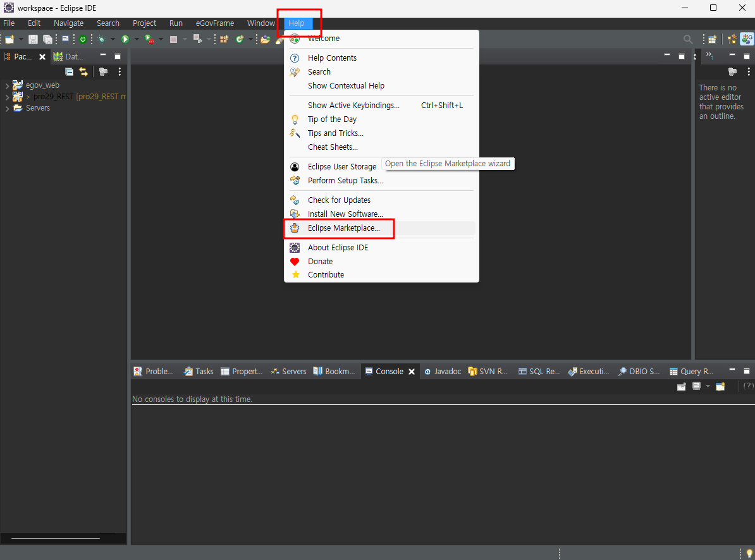Expand the pro29_REST project node
Viewport: 755px width, 560px height.
[x=7, y=97]
